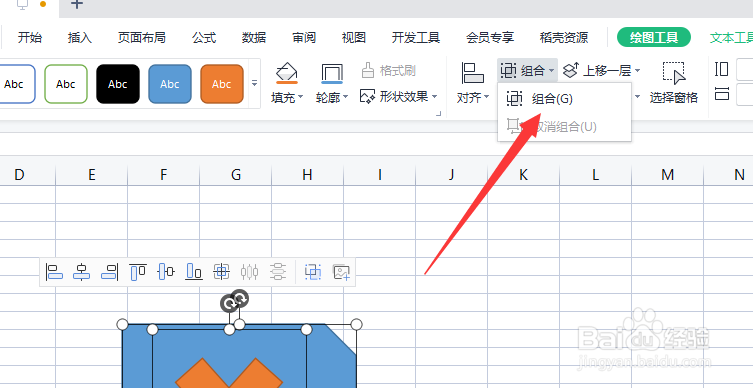Apply the green outline Abc shape style
Screen dimensions: 753x388
tap(66, 84)
